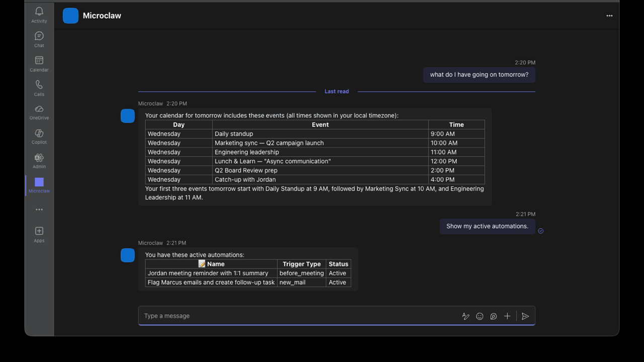Click the before_meeting trigger type cell
644x362 pixels.
coord(301,273)
